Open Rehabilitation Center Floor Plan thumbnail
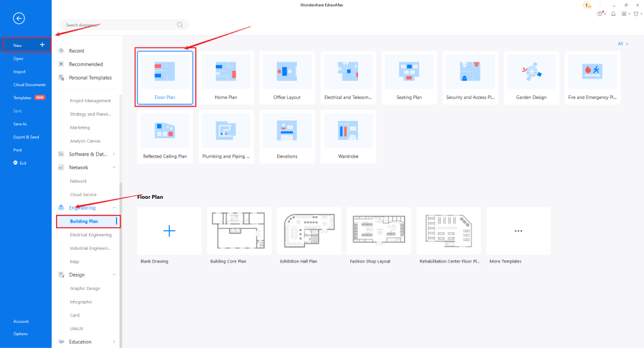644x348 pixels. click(448, 231)
